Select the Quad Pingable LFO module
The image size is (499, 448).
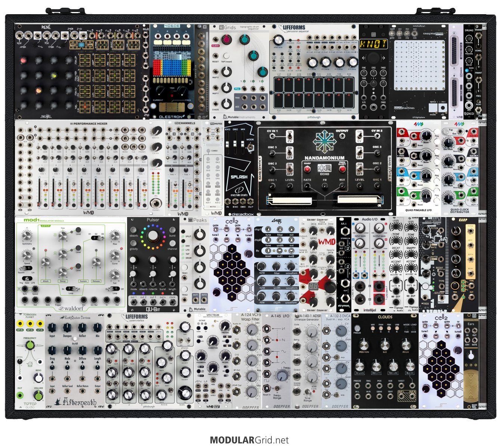pyautogui.click(x=419, y=168)
